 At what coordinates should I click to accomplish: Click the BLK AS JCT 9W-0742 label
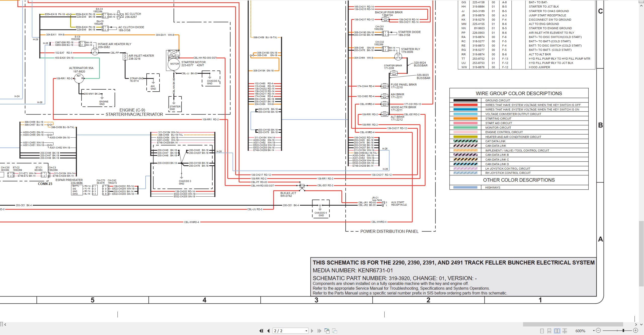click(x=288, y=195)
